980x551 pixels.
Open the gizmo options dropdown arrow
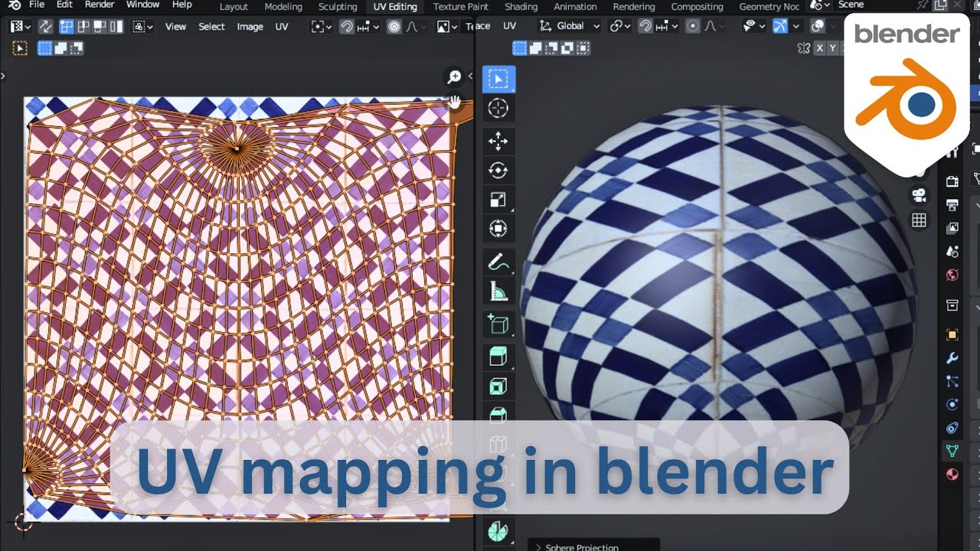[795, 26]
